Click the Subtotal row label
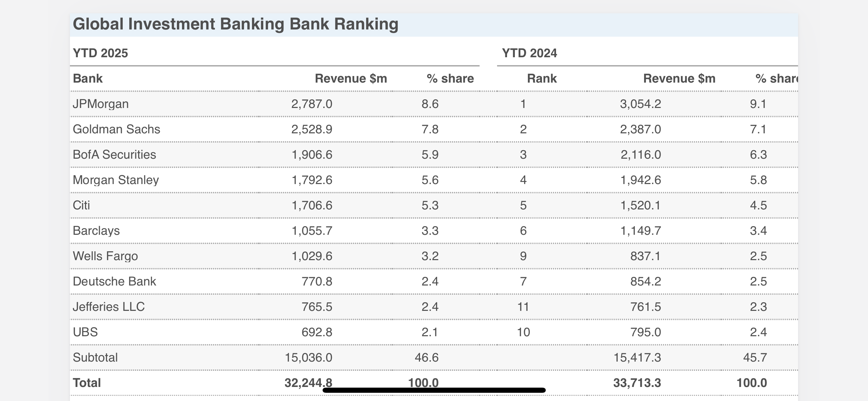The image size is (868, 401). point(95,357)
